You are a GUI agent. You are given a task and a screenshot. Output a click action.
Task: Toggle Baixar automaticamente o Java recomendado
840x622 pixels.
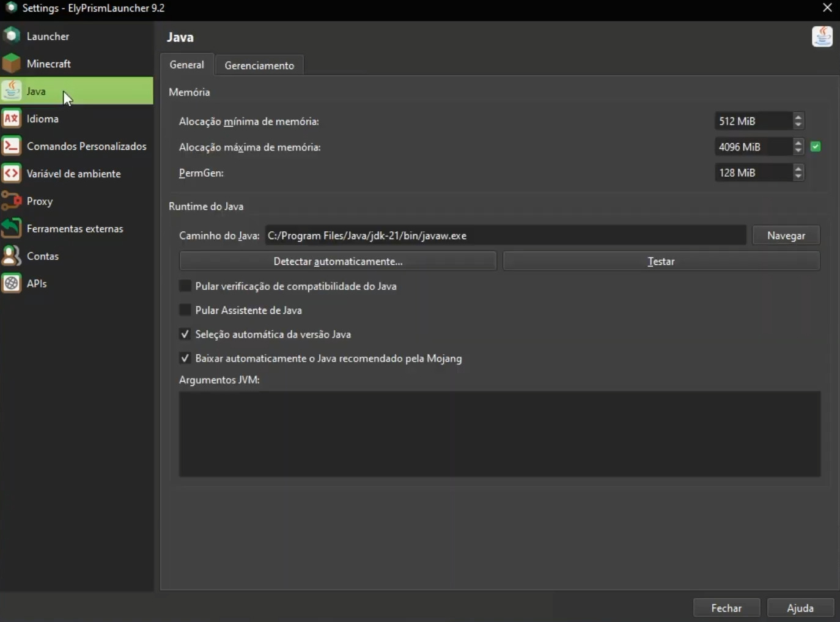[x=185, y=358]
